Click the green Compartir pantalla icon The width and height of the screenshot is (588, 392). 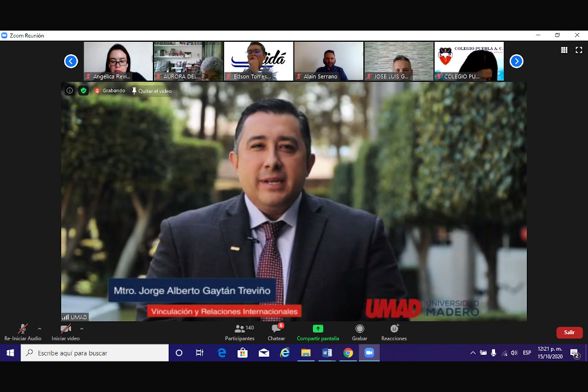point(318,329)
